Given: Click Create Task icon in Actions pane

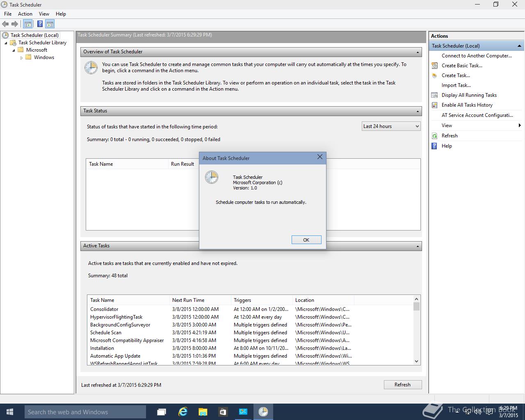Looking at the screenshot, I should tap(435, 75).
